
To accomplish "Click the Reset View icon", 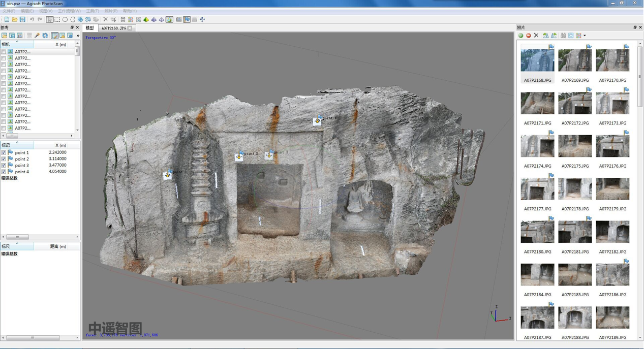I will coord(202,20).
